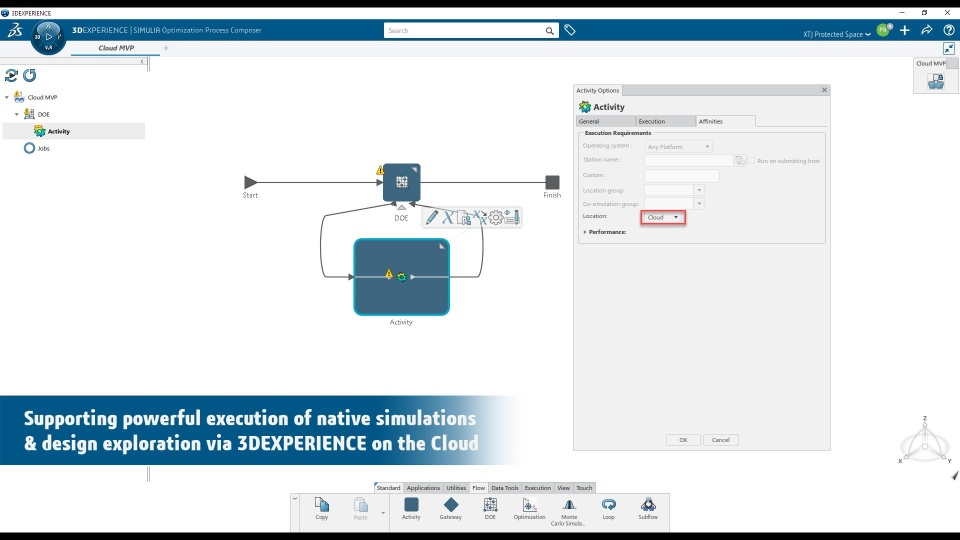Click the expand view icon below help
960x540 pixels.
pyautogui.click(x=949, y=48)
